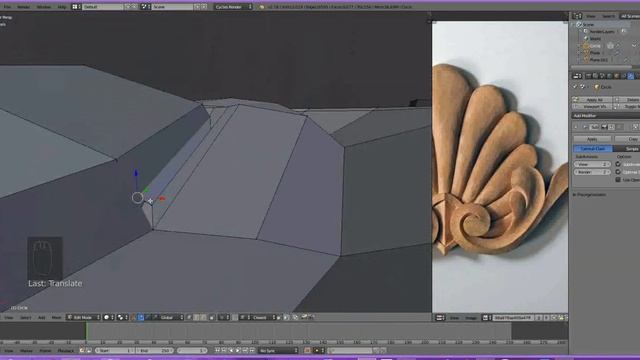Enable edge select mode
Viewport: 640px width, 360px height.
click(x=196, y=318)
